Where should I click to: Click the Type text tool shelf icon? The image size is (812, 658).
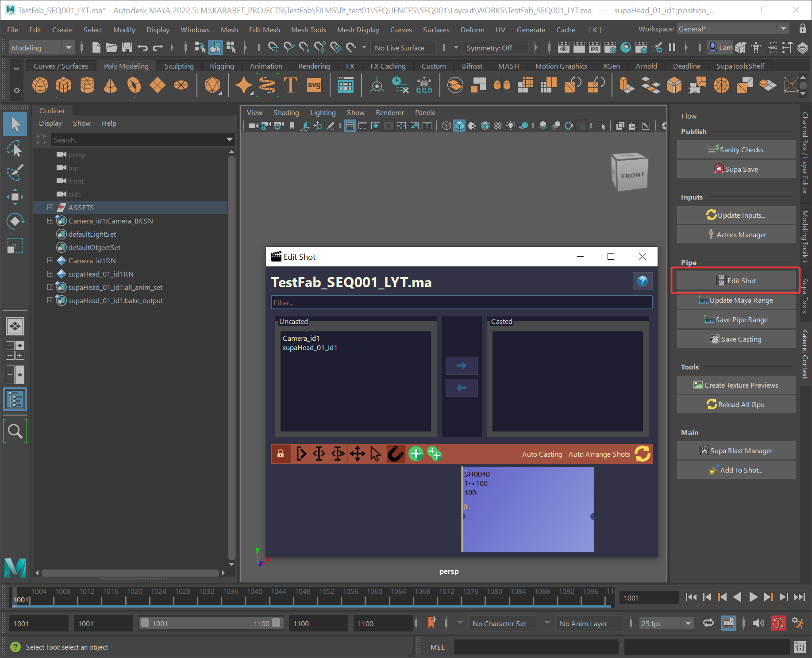(290, 85)
